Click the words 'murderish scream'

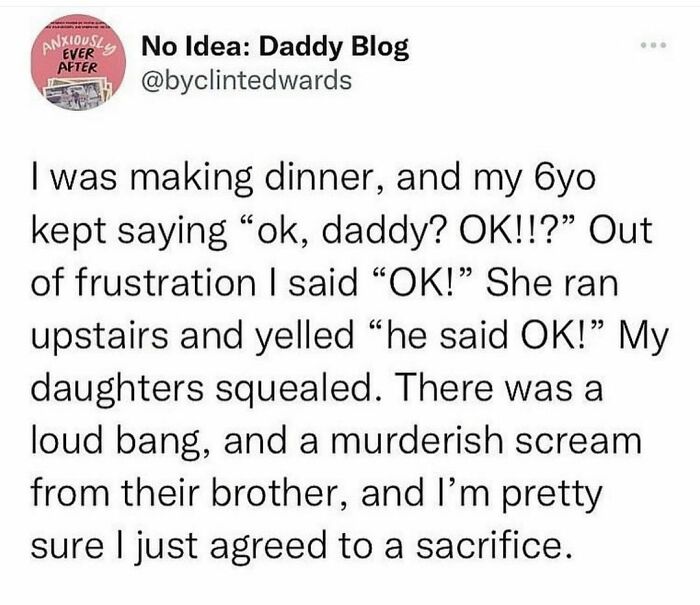click(486, 440)
